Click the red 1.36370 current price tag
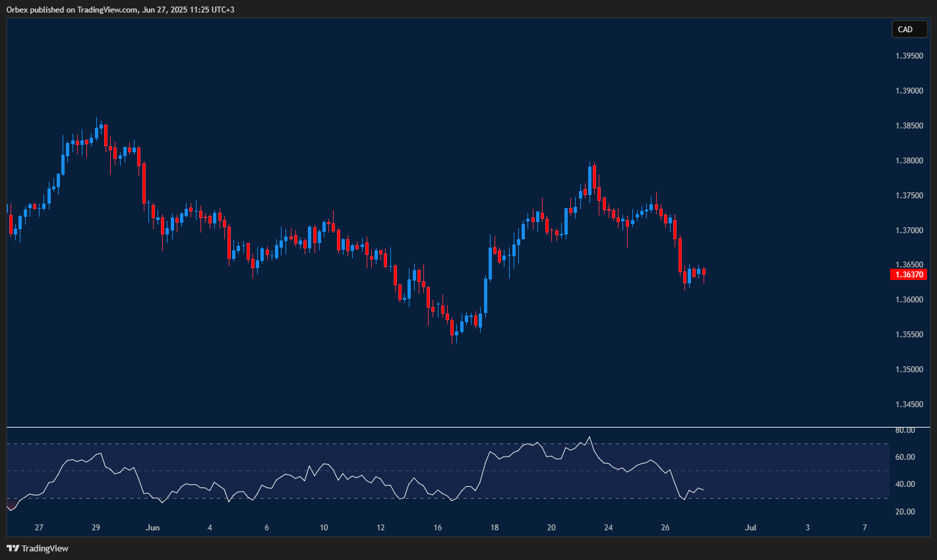The height and width of the screenshot is (560, 937). coord(909,274)
